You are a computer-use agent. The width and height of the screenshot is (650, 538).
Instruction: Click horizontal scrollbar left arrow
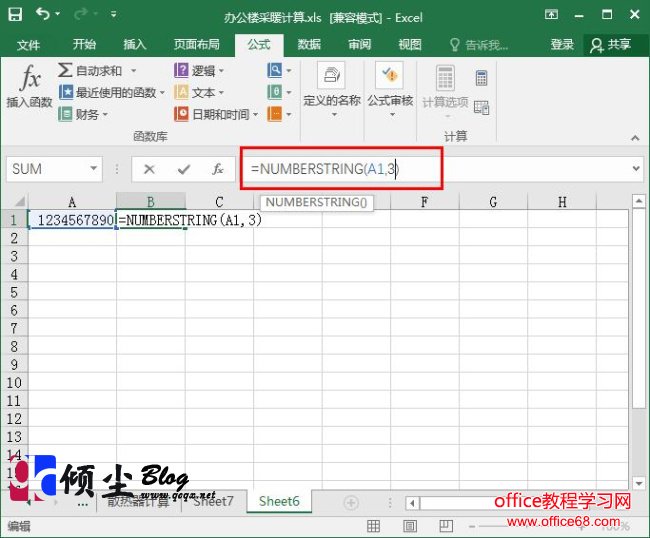click(x=412, y=503)
